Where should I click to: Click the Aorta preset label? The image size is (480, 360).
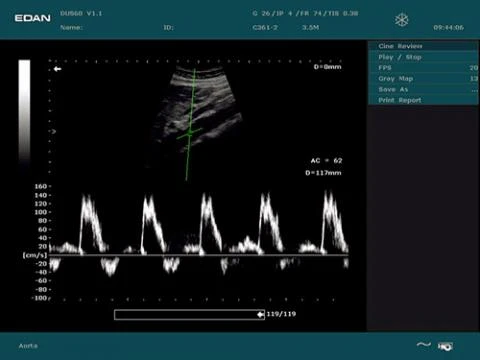click(x=28, y=346)
